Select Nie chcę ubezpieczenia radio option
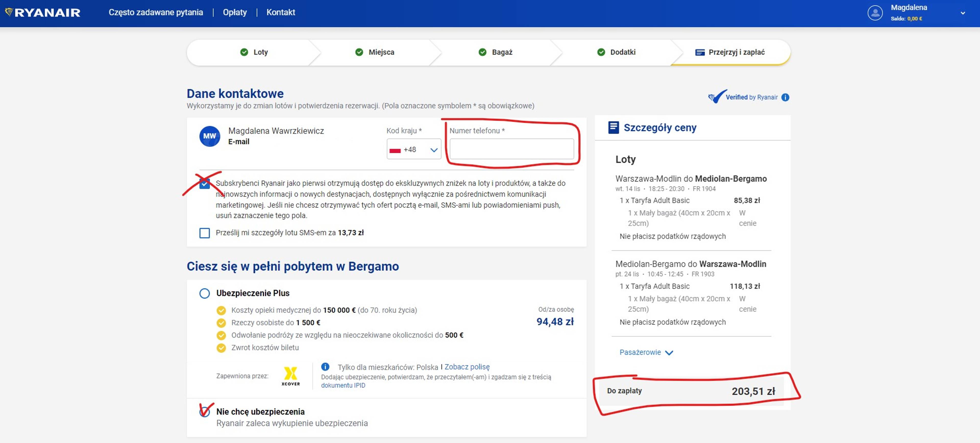980x443 pixels. point(205,411)
